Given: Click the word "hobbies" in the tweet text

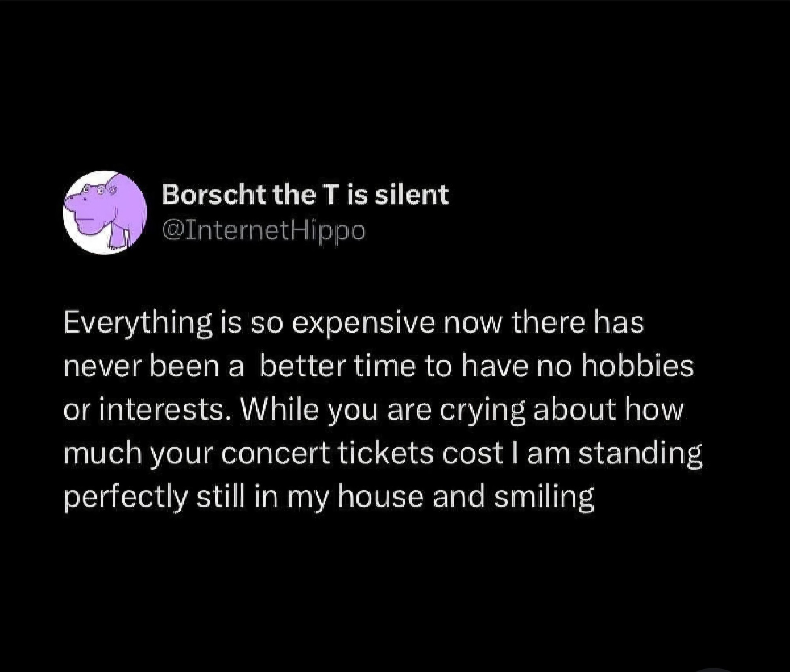Looking at the screenshot, I should click(x=637, y=366).
